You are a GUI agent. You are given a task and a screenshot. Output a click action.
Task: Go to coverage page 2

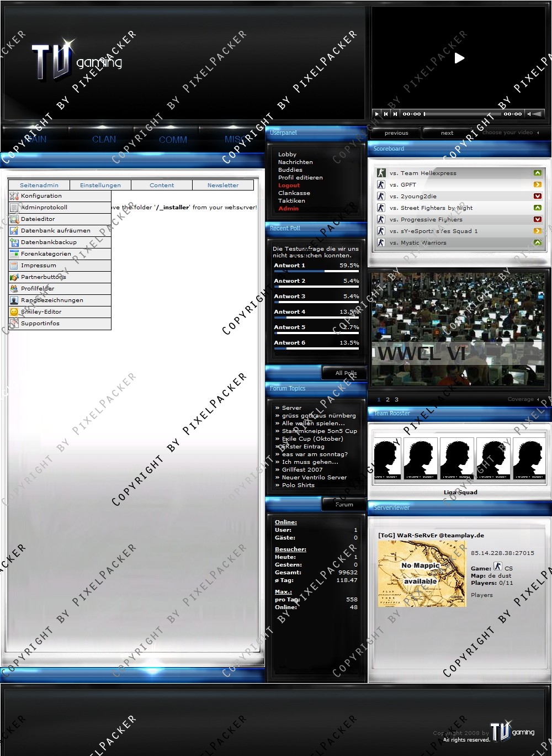pyautogui.click(x=388, y=400)
